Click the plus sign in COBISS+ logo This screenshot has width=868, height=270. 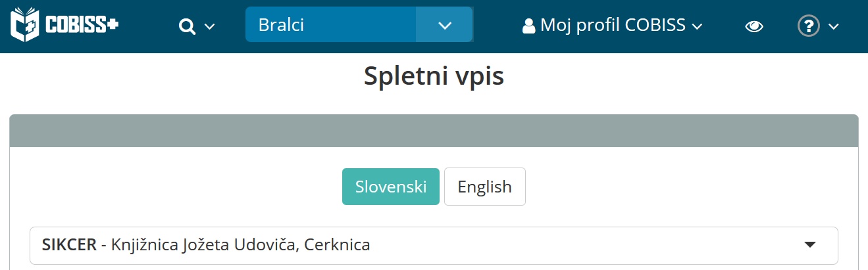tap(113, 25)
